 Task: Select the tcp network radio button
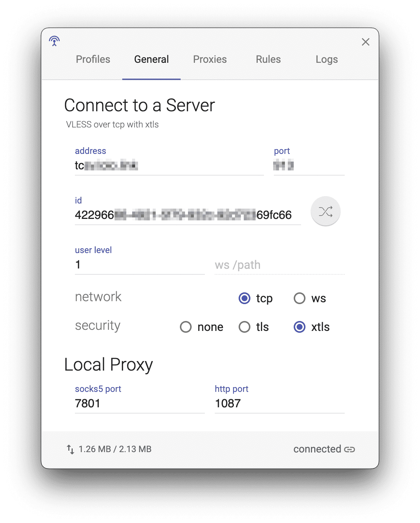coord(245,298)
